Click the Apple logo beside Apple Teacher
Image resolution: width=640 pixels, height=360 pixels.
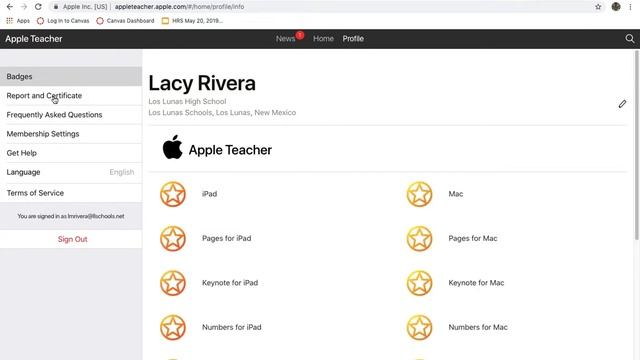click(173, 147)
